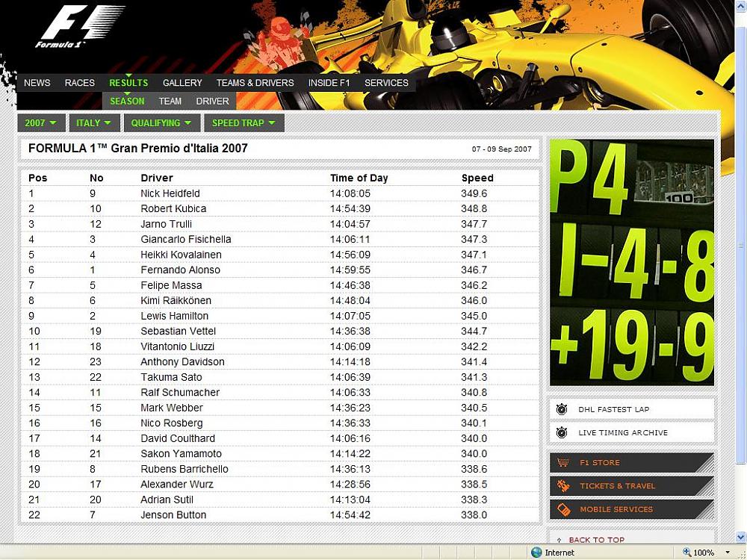
Task: Open the SPEED TRAP dropdown
Action: tap(244, 123)
